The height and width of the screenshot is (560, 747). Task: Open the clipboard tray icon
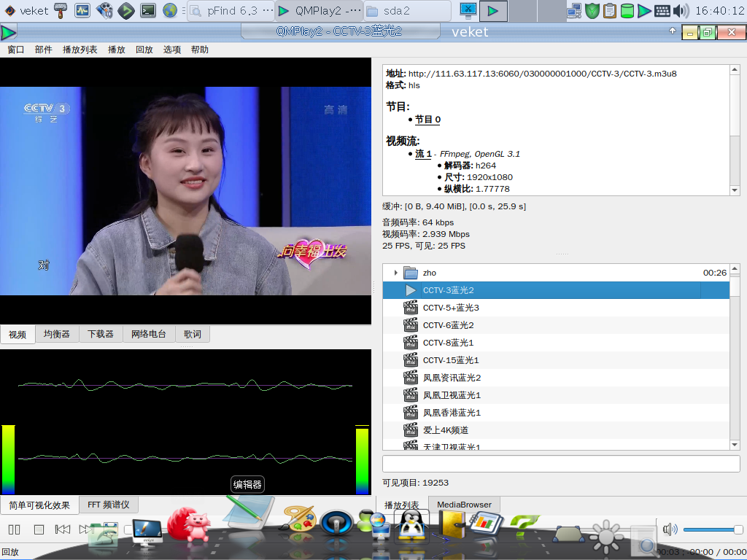coord(610,10)
